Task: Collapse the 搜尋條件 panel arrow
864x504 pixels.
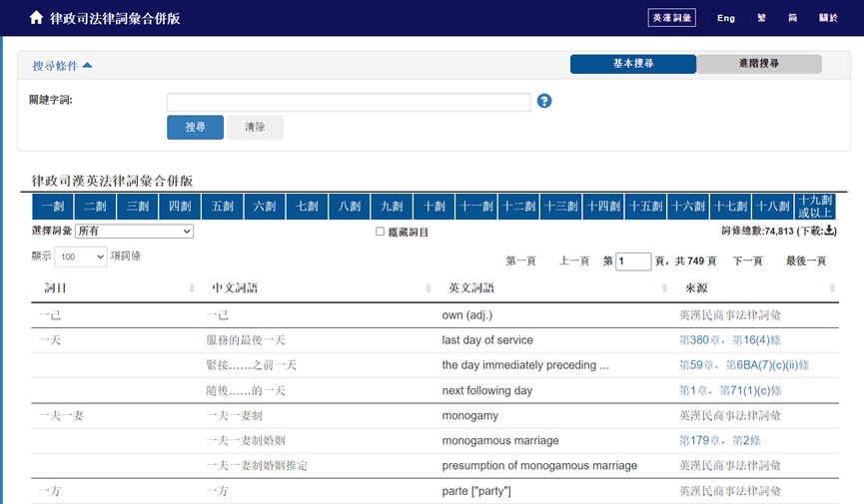Action: pos(87,66)
